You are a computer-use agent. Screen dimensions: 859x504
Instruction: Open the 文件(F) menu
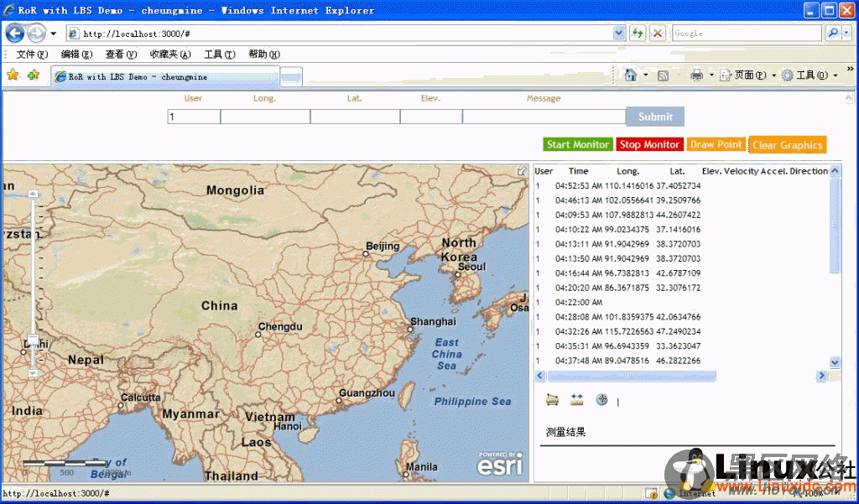(33, 55)
